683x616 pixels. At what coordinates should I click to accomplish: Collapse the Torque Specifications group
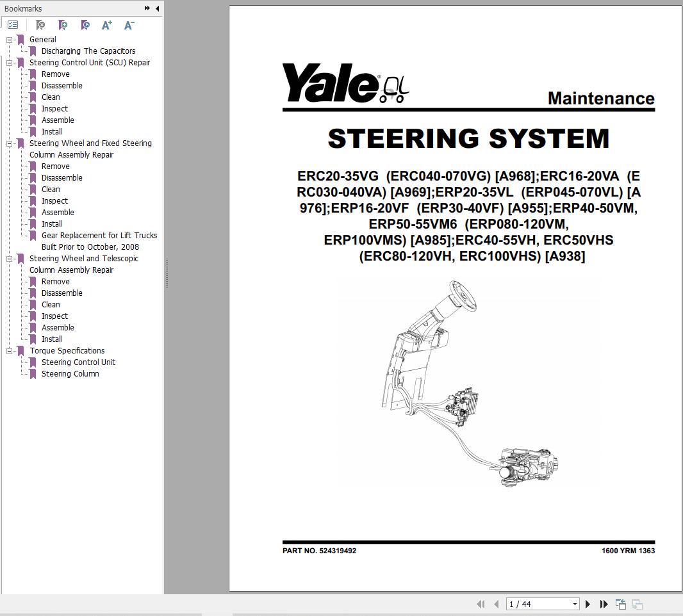coord(9,351)
